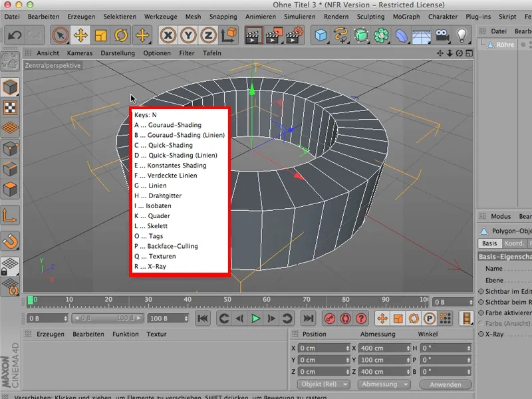Select Edges mode in left toolbar
Image resolution: width=532 pixels, height=399 pixels.
(x=10, y=169)
